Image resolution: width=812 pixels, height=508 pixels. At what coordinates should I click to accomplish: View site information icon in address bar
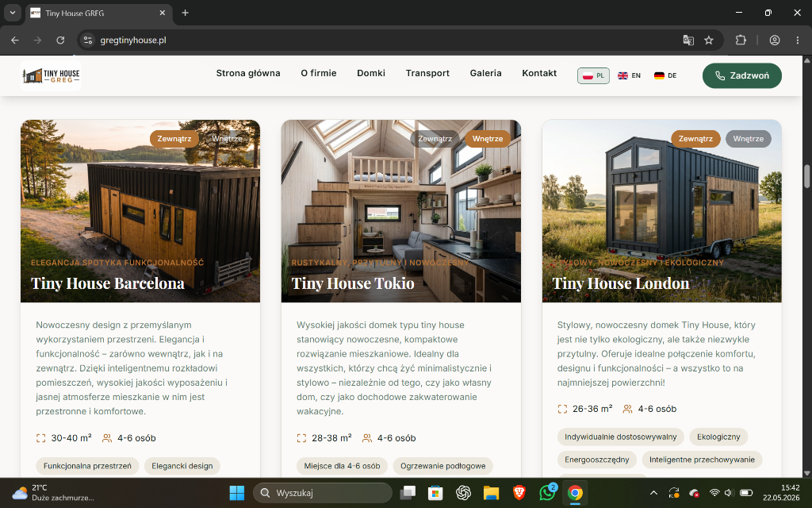coord(88,40)
